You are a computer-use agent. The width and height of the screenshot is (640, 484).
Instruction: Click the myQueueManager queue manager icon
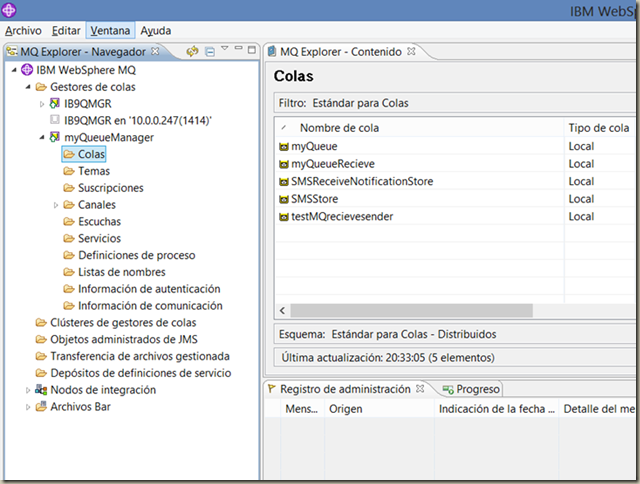[54, 137]
